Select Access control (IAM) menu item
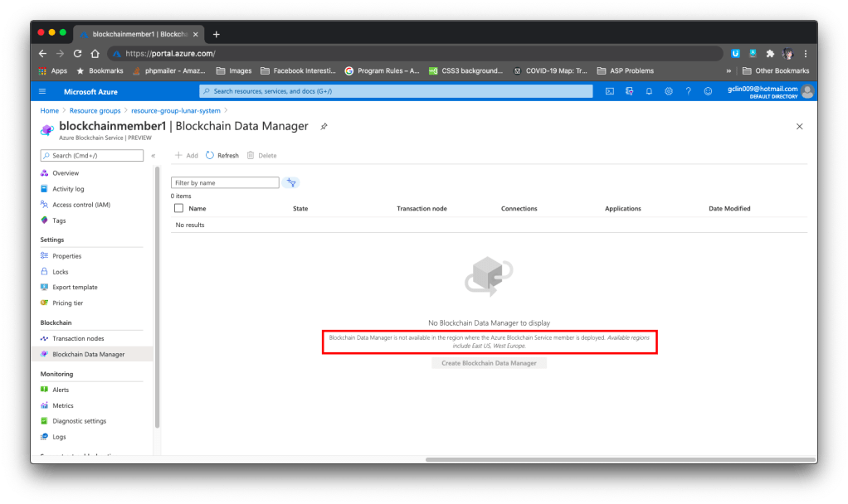The width and height of the screenshot is (848, 504). (x=80, y=205)
